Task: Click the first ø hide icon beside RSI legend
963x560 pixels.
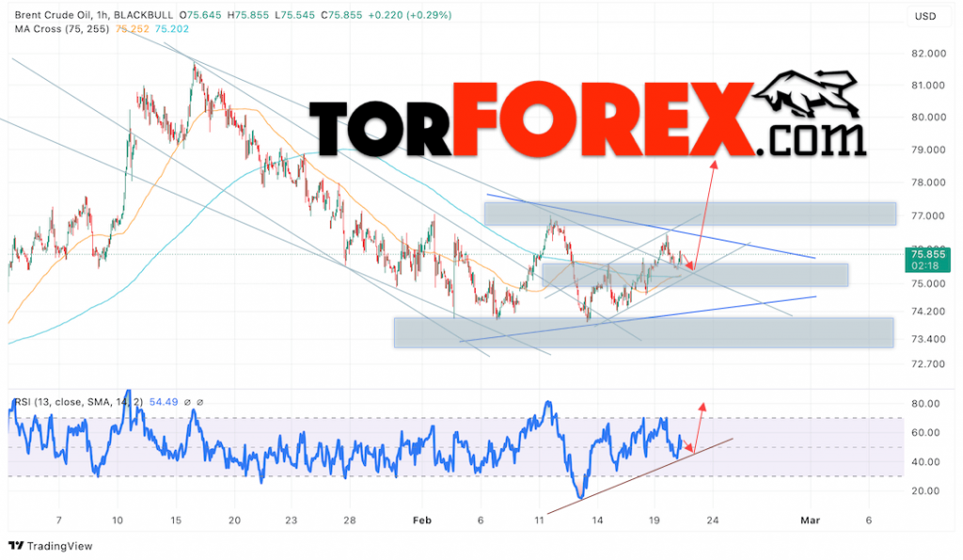Action: click(187, 402)
